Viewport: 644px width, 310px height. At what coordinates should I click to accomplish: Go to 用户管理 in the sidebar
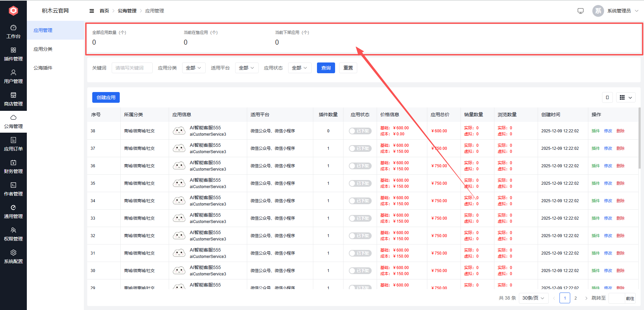tap(13, 77)
